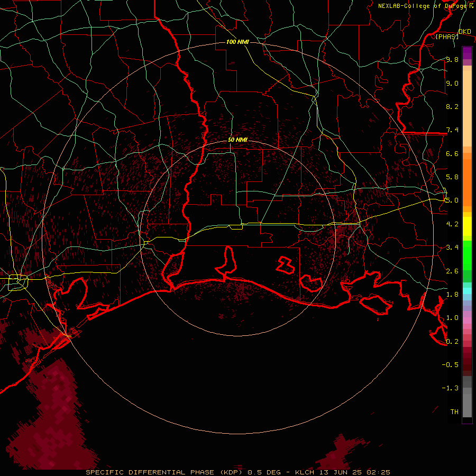Viewport: 476px width, 476px height.
Task: Click the orange segment of the color bar
Action: [x=467, y=182]
